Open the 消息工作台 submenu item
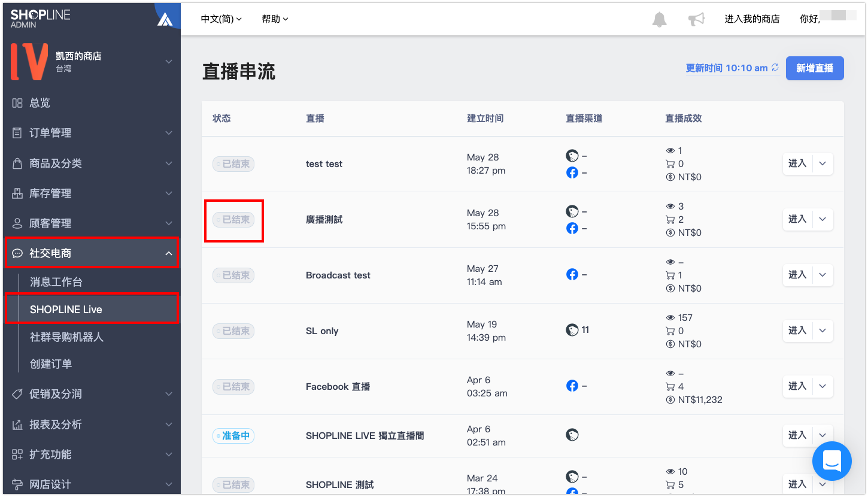868x497 pixels. point(56,282)
